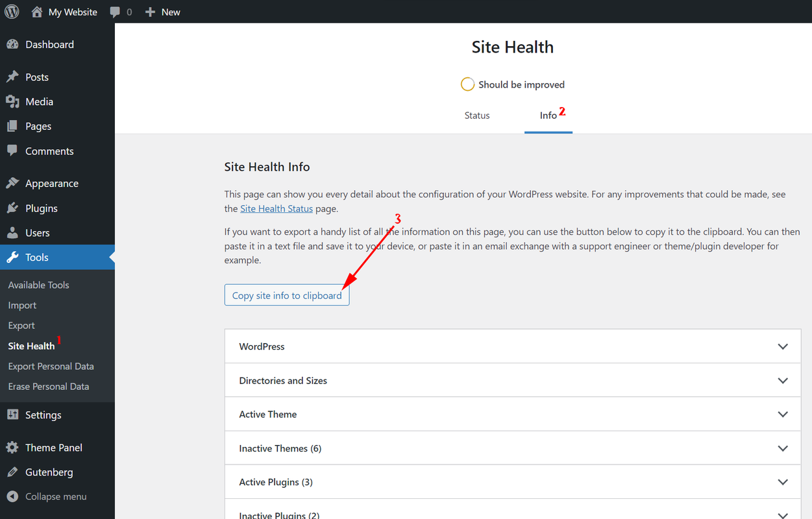Viewport: 812px width, 519px height.
Task: Click the Tools wrench icon
Action: pyautogui.click(x=12, y=257)
